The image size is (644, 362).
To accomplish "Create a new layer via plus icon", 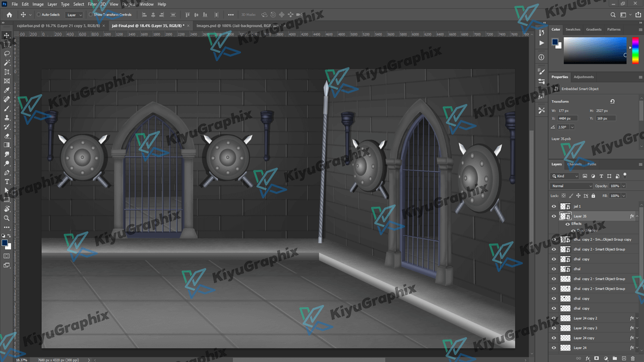I will pyautogui.click(x=624, y=358).
